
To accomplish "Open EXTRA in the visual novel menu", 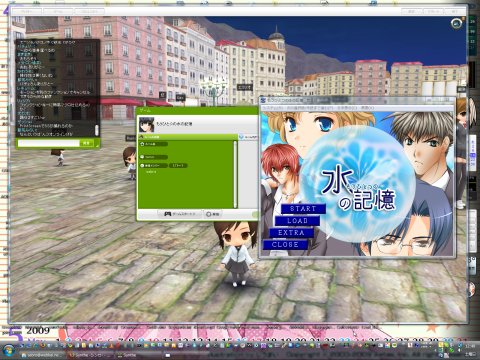I will (x=291, y=233).
